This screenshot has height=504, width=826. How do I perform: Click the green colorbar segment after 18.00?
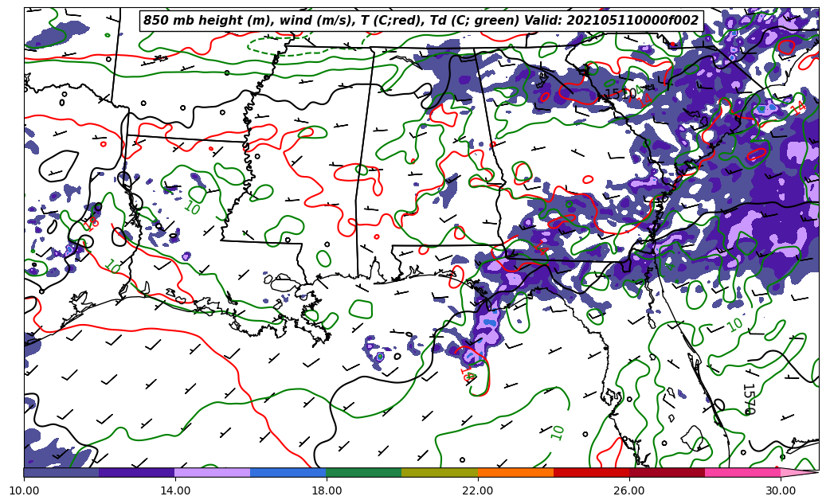coord(364,472)
